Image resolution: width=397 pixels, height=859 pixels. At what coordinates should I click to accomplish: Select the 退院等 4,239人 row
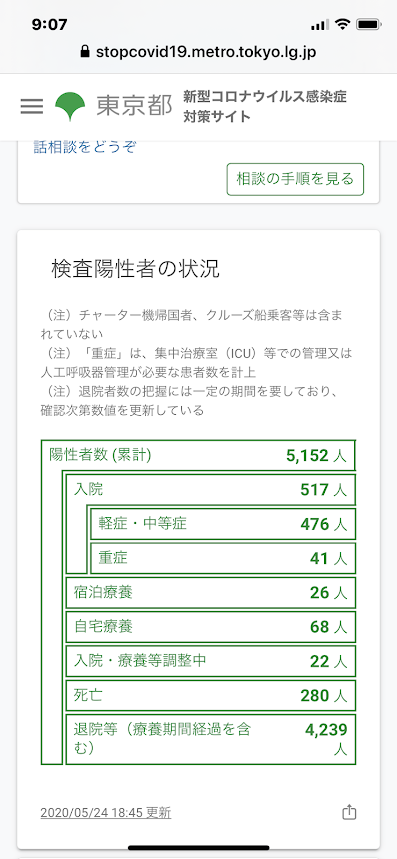[x=211, y=739]
